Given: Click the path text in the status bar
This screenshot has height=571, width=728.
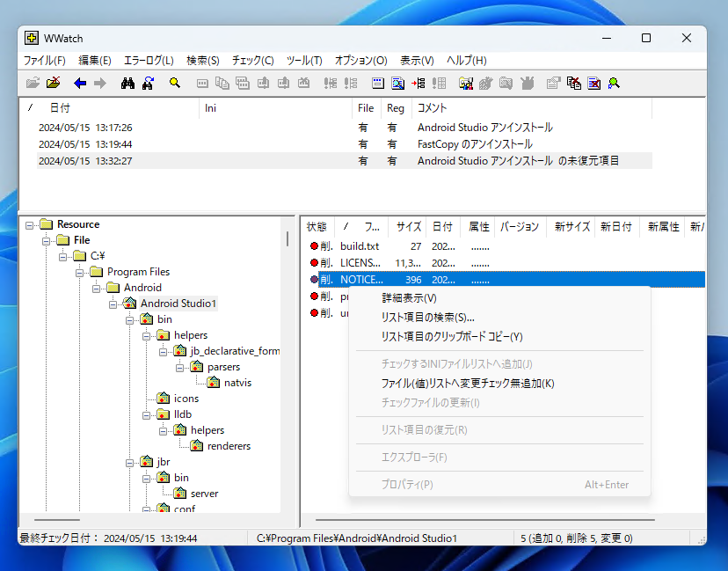Looking at the screenshot, I should point(357,538).
